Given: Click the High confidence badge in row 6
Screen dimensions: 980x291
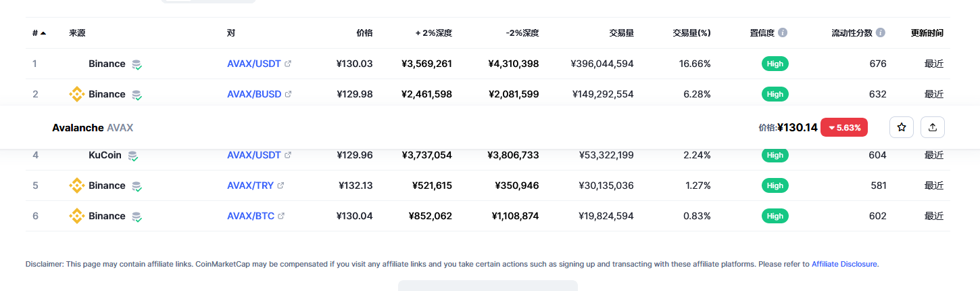Looking at the screenshot, I should pyautogui.click(x=775, y=216).
